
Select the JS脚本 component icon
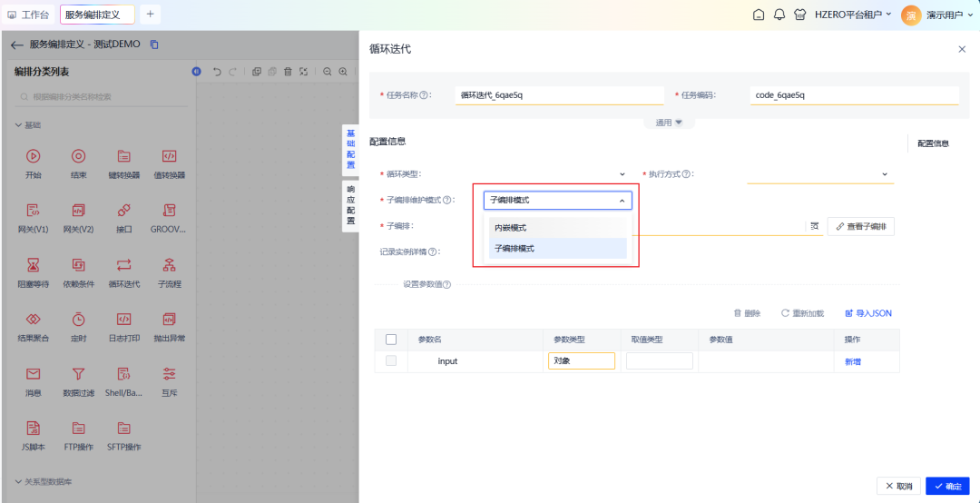(x=34, y=428)
